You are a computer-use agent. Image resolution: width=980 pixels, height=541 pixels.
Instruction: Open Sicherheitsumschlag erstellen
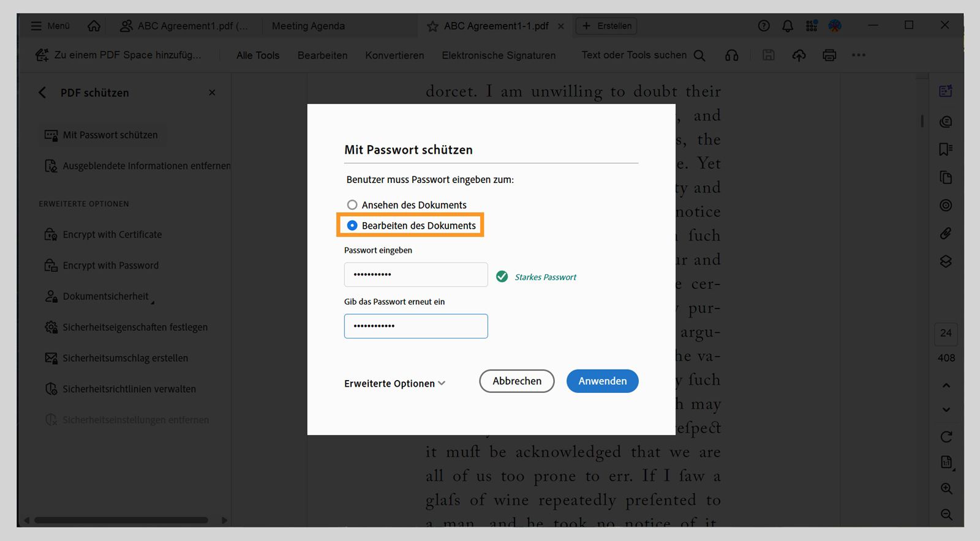pos(116,358)
